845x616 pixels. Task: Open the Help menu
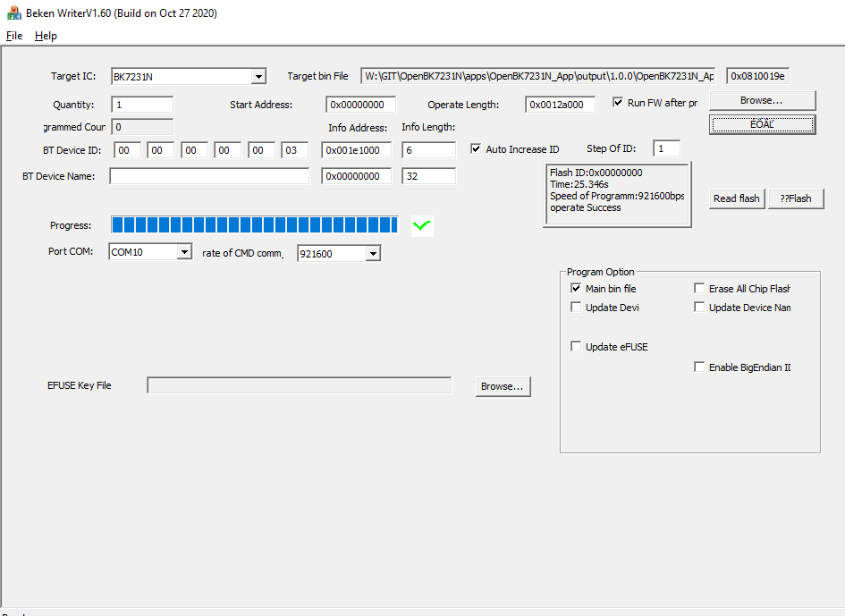point(46,36)
